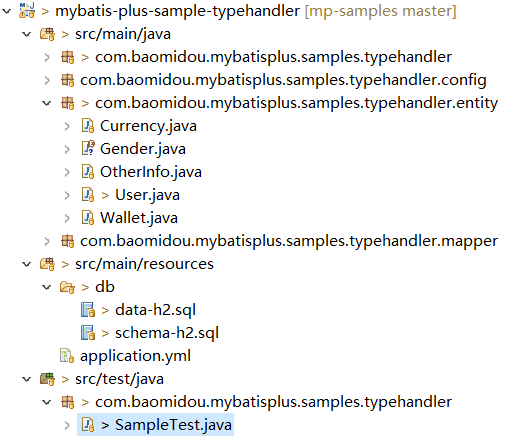This screenshot has width=516, height=438.
Task: Click the typehandler.config package icon
Action: 68,80
